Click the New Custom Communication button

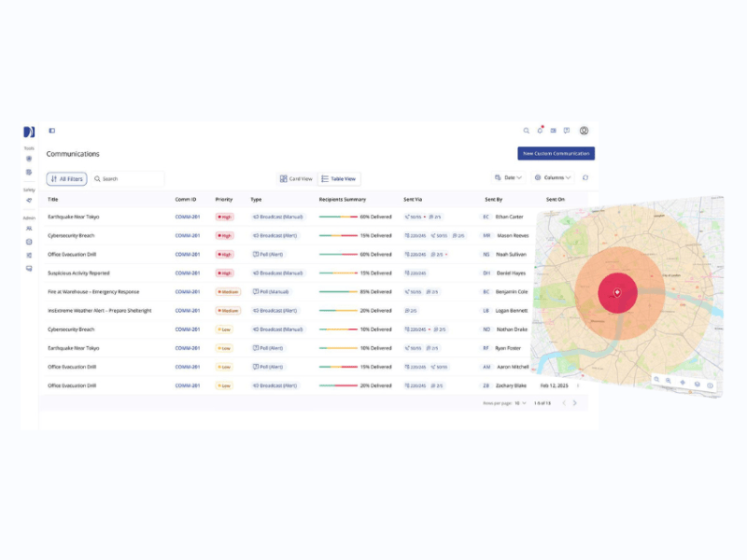(x=557, y=153)
